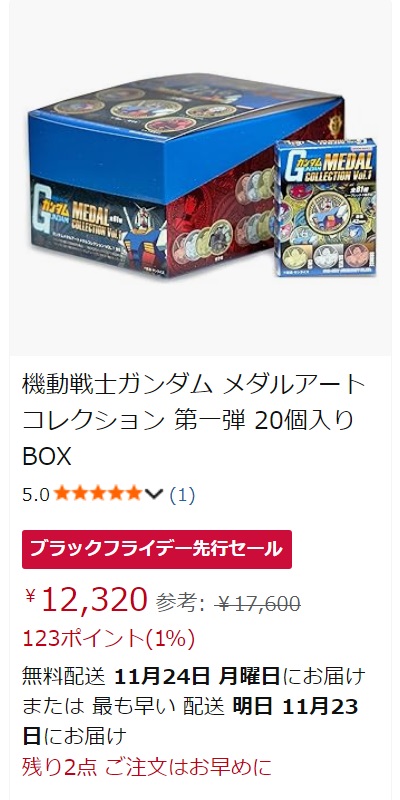Click the small single Medal Collection Vol.1 pack

[326, 208]
